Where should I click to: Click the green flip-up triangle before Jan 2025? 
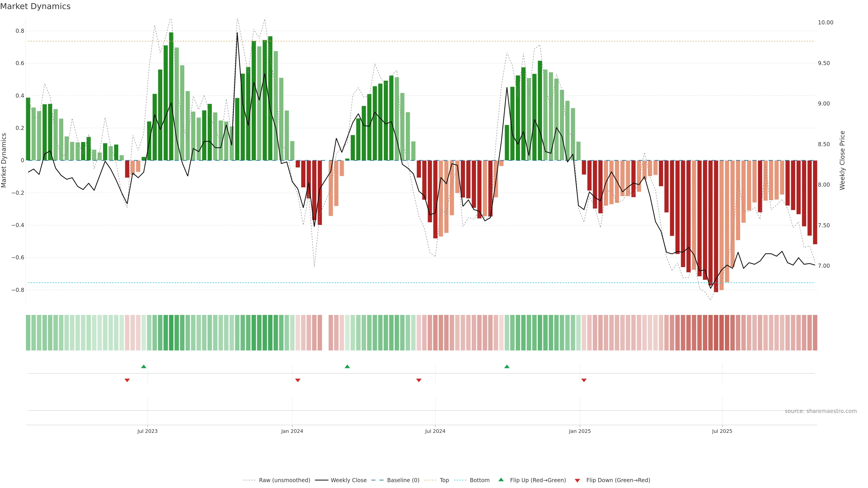tap(507, 366)
